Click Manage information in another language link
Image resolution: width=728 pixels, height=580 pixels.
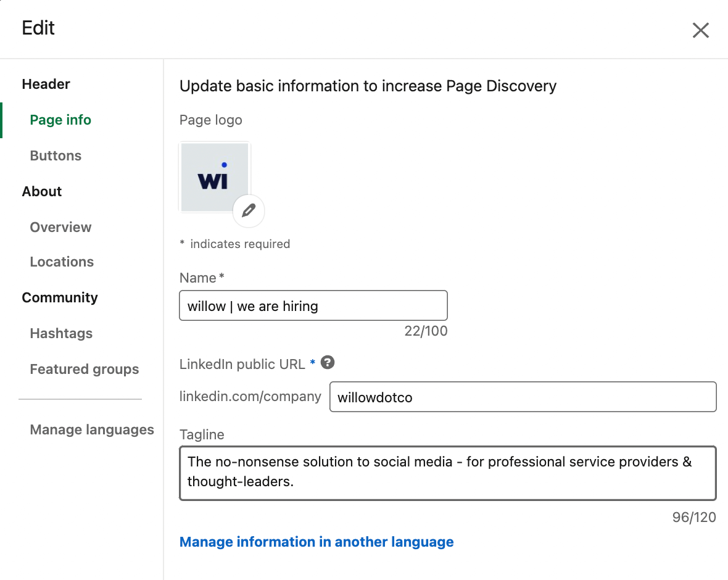(x=316, y=542)
